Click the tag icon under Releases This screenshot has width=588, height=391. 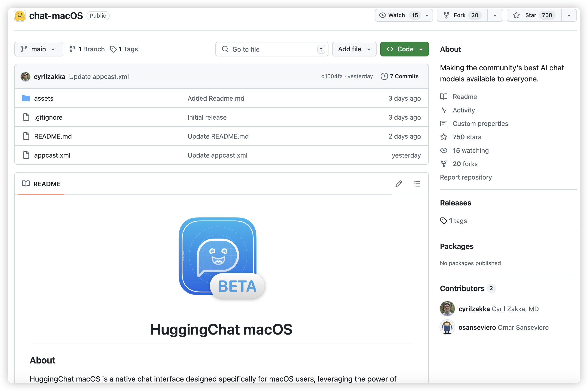(443, 221)
